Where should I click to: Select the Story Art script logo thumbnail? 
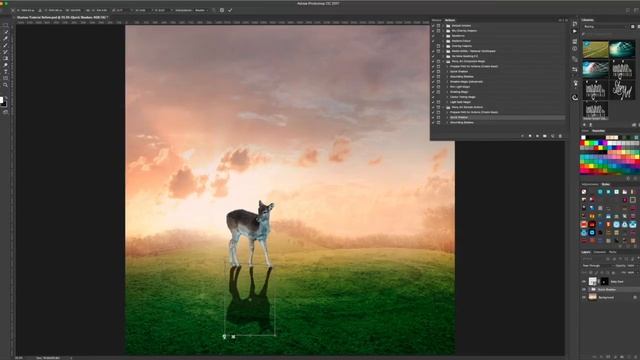[622, 90]
